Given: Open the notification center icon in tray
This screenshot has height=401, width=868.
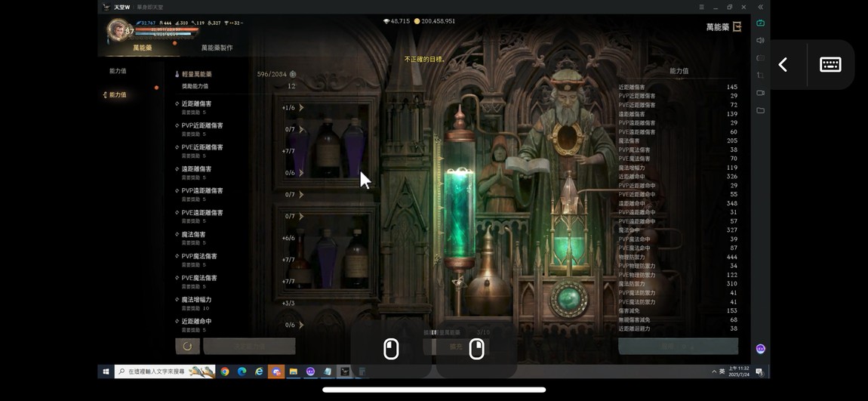Looking at the screenshot, I should pyautogui.click(x=759, y=372).
